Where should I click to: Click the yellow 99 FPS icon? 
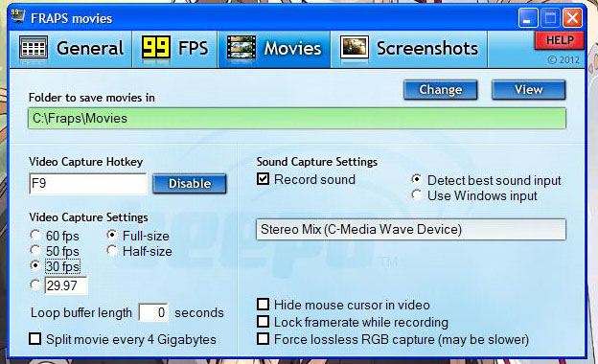[x=155, y=48]
